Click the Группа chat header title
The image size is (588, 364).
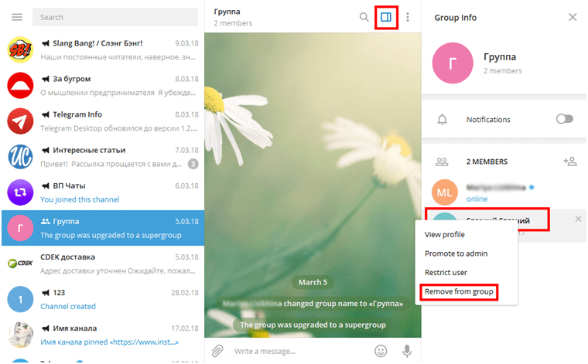click(x=227, y=12)
